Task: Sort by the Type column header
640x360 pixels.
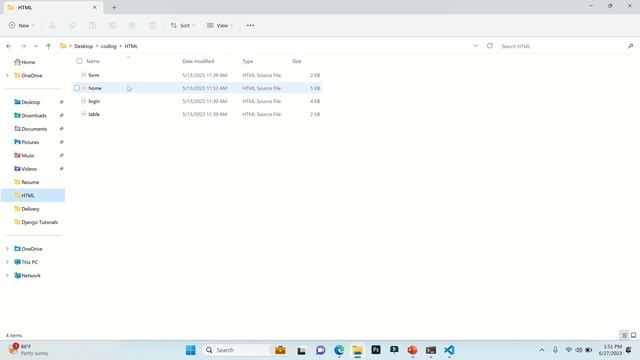Action: tap(248, 61)
